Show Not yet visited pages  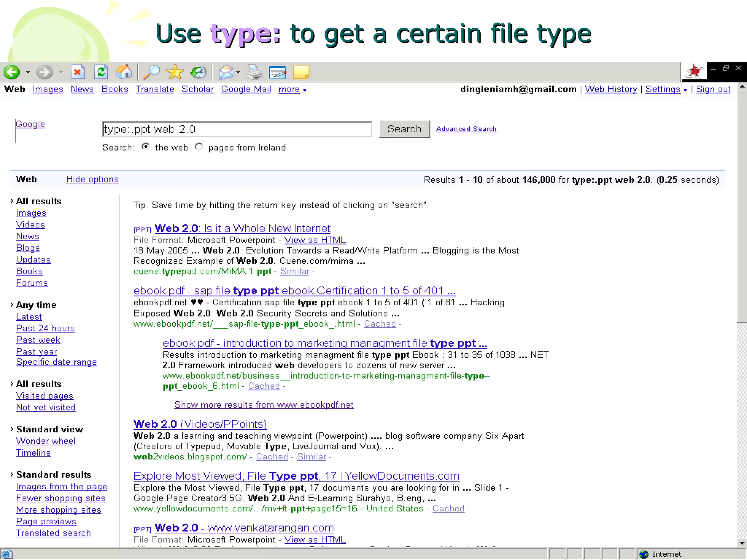[46, 408]
